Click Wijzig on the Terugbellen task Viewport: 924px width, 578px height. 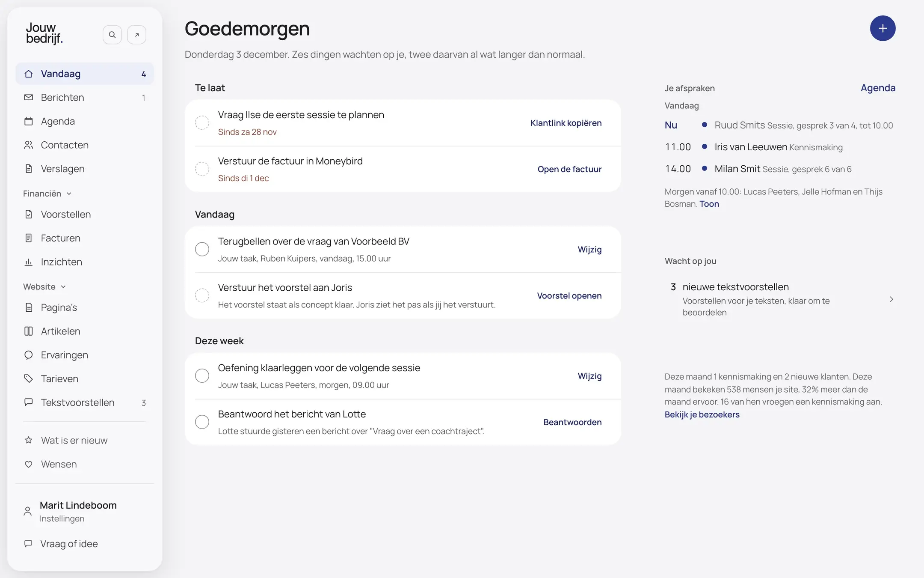[589, 250]
